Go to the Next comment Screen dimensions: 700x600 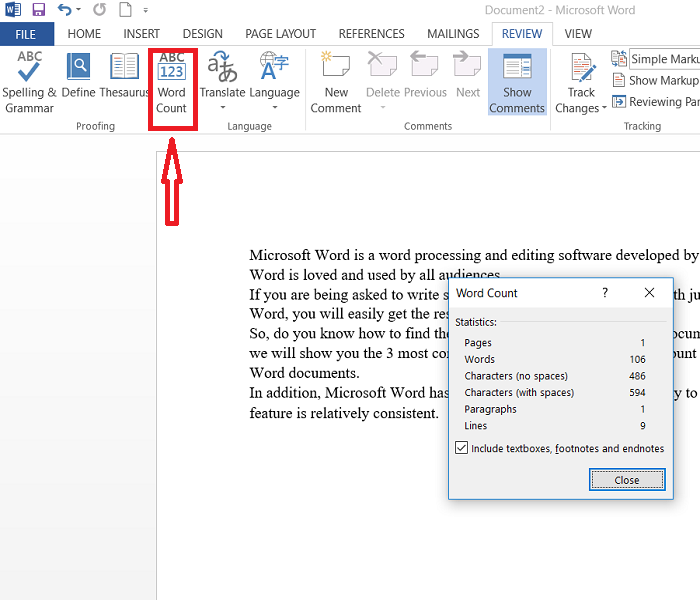point(467,75)
